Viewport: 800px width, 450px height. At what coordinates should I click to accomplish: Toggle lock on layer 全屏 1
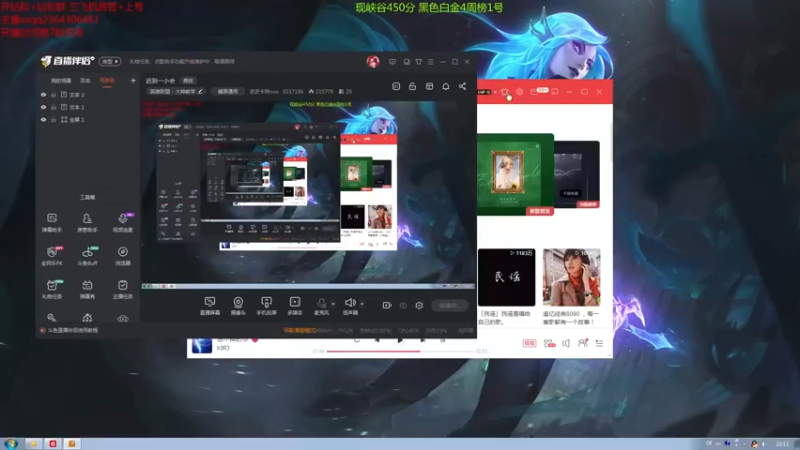pyautogui.click(x=54, y=119)
